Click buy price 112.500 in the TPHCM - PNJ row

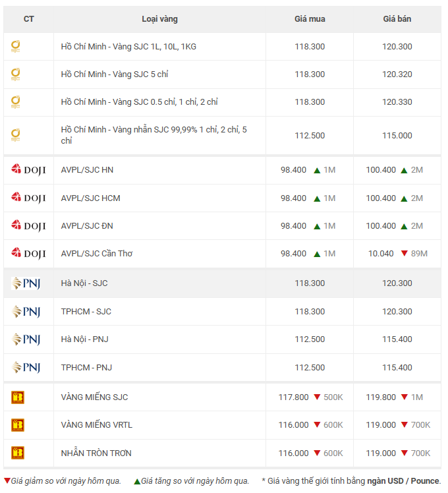coord(310,368)
